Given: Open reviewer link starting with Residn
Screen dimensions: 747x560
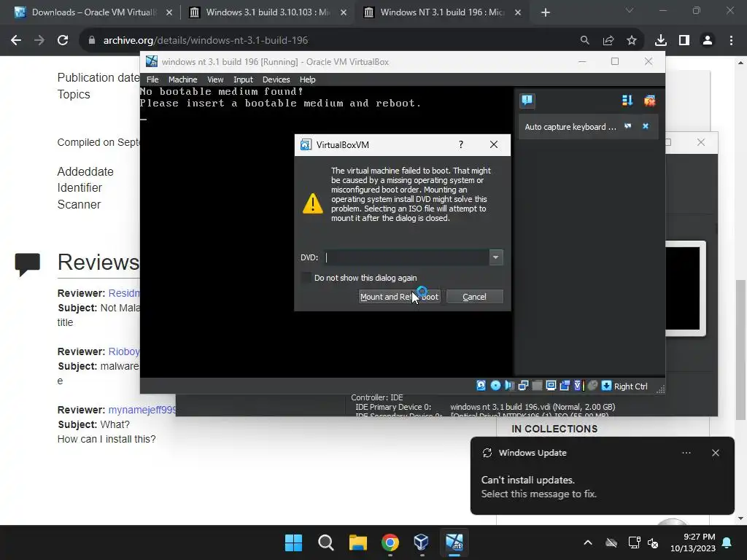Looking at the screenshot, I should pos(124,293).
